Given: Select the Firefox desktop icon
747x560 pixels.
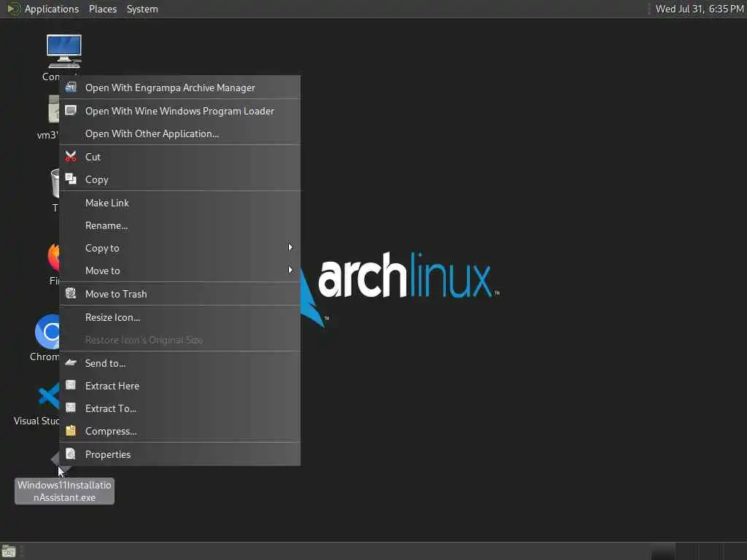Looking at the screenshot, I should point(53,257).
